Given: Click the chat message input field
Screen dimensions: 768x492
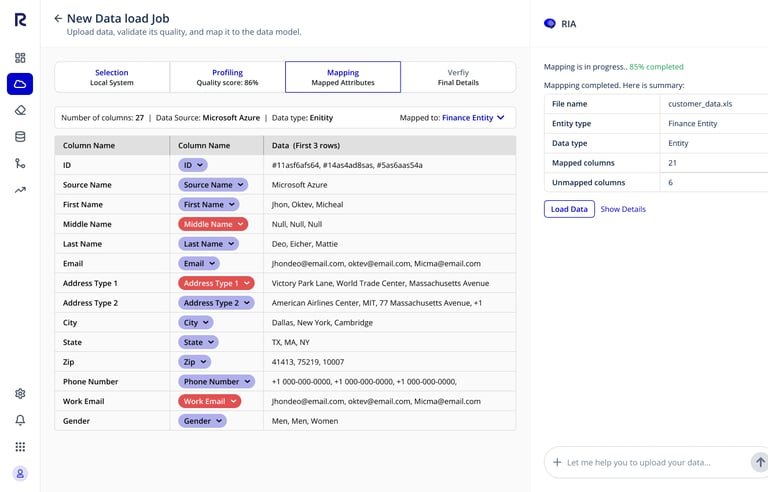Looking at the screenshot, I should (650, 462).
